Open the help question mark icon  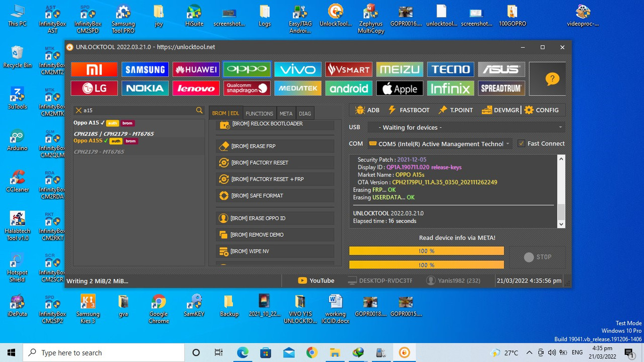click(552, 79)
